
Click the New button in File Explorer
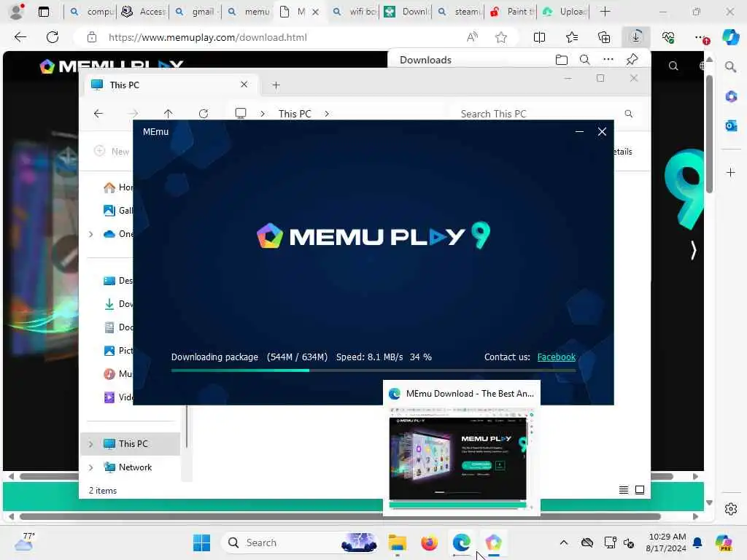click(112, 152)
